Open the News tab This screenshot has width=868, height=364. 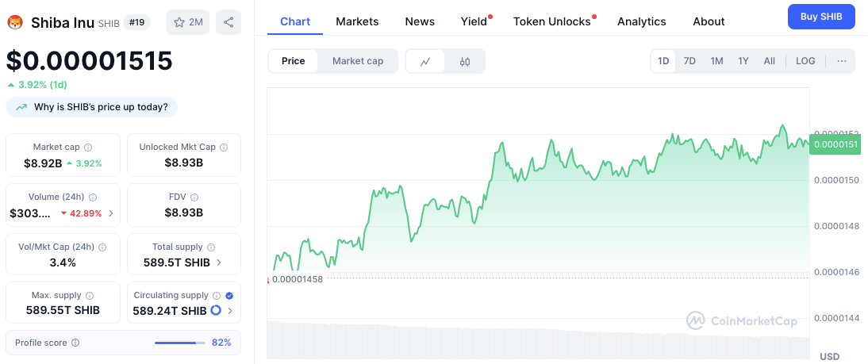[x=420, y=21]
